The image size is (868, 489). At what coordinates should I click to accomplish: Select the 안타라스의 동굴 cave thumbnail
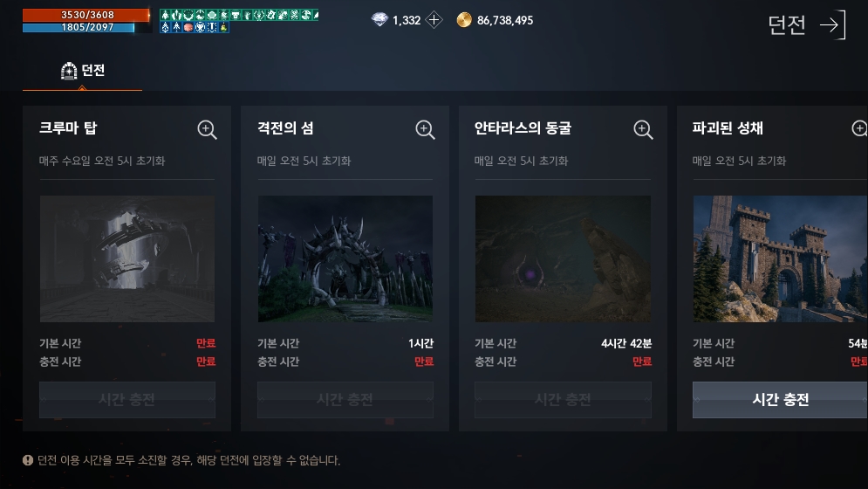(x=563, y=259)
